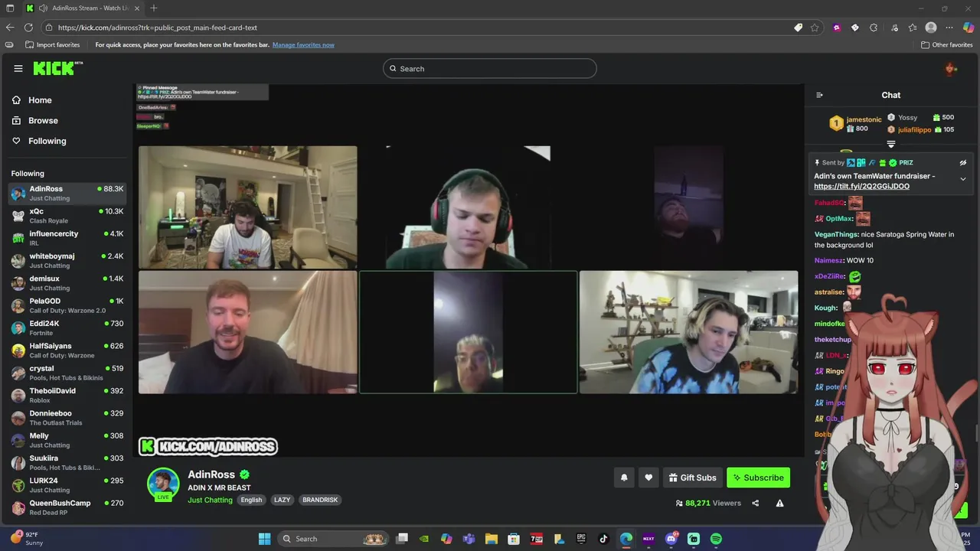The image size is (980, 551).
Task: Open crystal channel in Following list
Action: 67,373
